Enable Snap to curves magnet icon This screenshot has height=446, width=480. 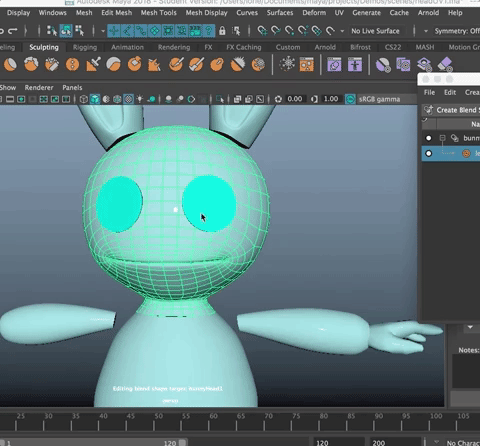(276, 31)
